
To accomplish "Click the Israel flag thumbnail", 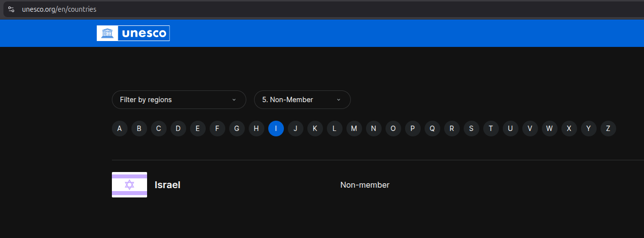I will (x=129, y=185).
